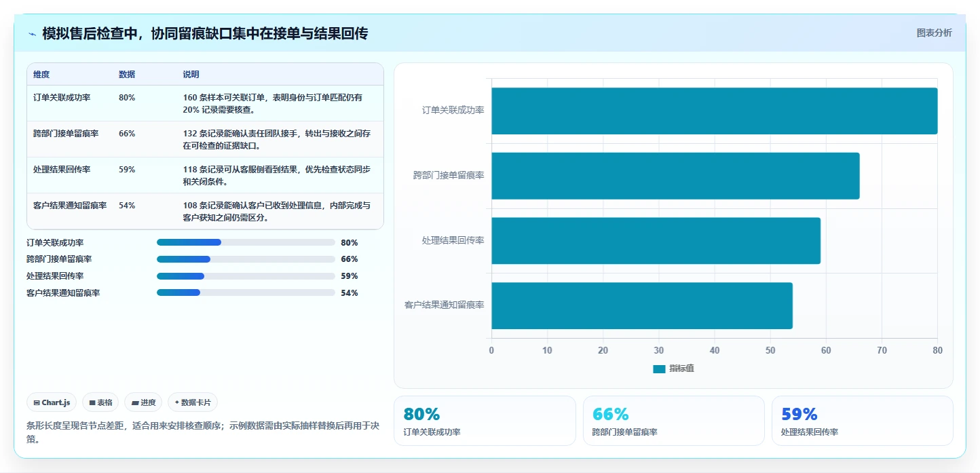
Task: Select the 进度 tag chip
Action: (143, 402)
